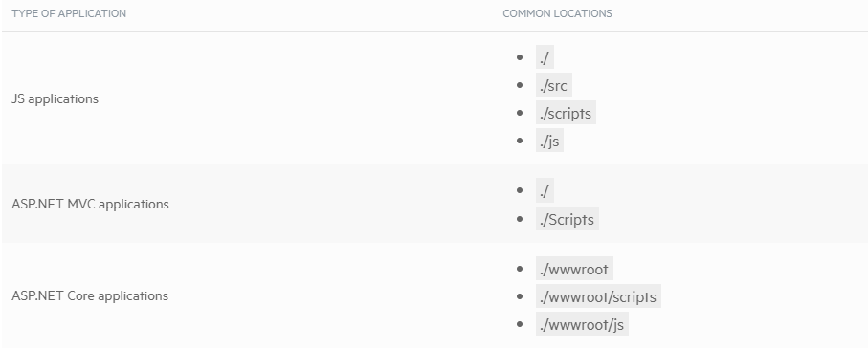This screenshot has width=868, height=350.
Task: Click the lowercase "./scripts" code snippet
Action: pyautogui.click(x=566, y=113)
